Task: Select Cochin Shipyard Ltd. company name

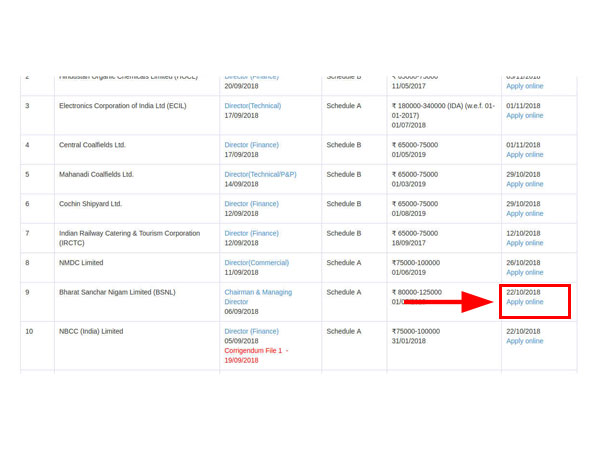Action: (x=90, y=204)
